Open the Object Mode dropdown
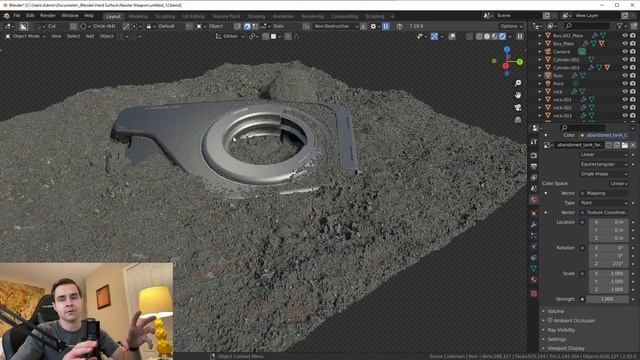Screen dimensions: 640x360 [x=25, y=36]
